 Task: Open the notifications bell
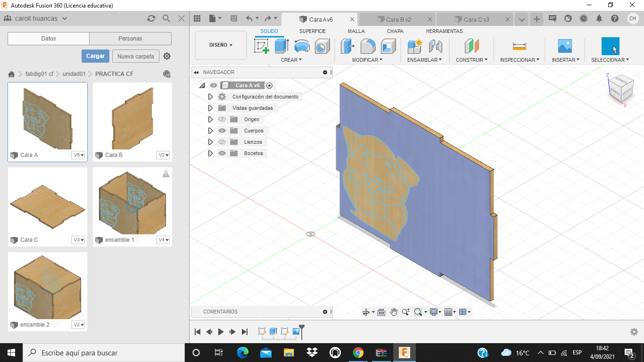tap(599, 18)
